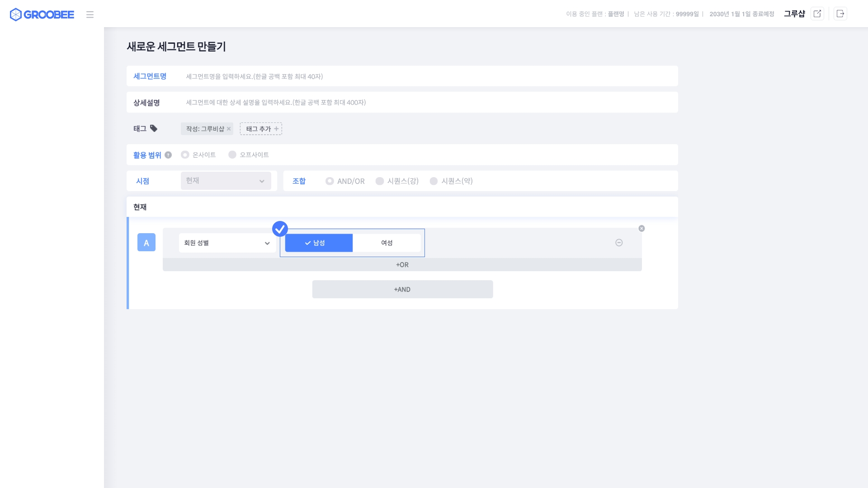Expand the 회원 성별 dropdown
The height and width of the screenshot is (488, 868).
227,243
